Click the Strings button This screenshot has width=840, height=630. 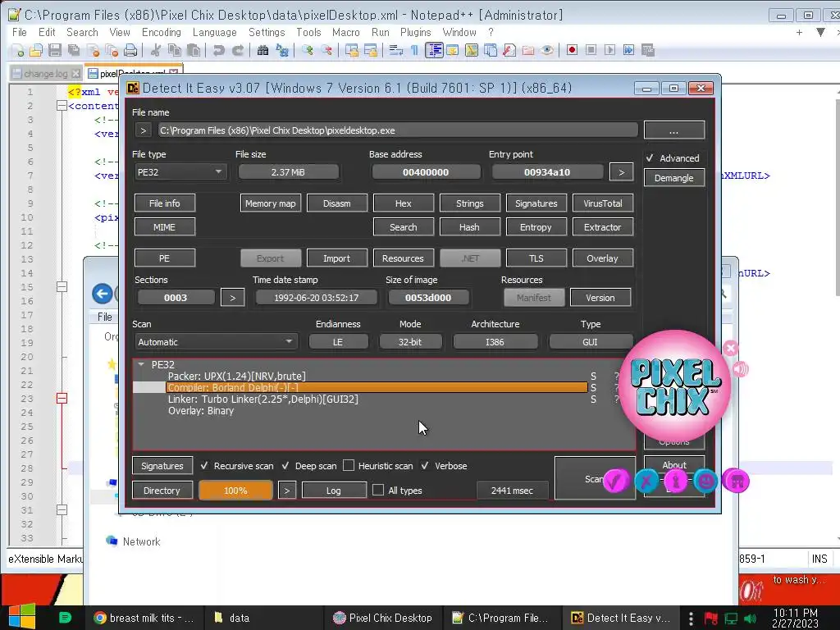click(470, 203)
